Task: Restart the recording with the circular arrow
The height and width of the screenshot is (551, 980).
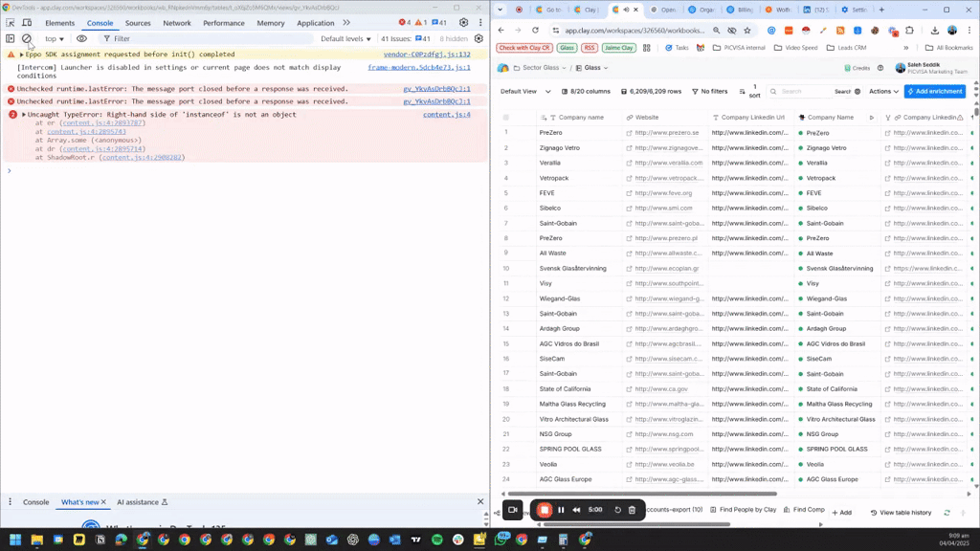Action: click(x=617, y=510)
